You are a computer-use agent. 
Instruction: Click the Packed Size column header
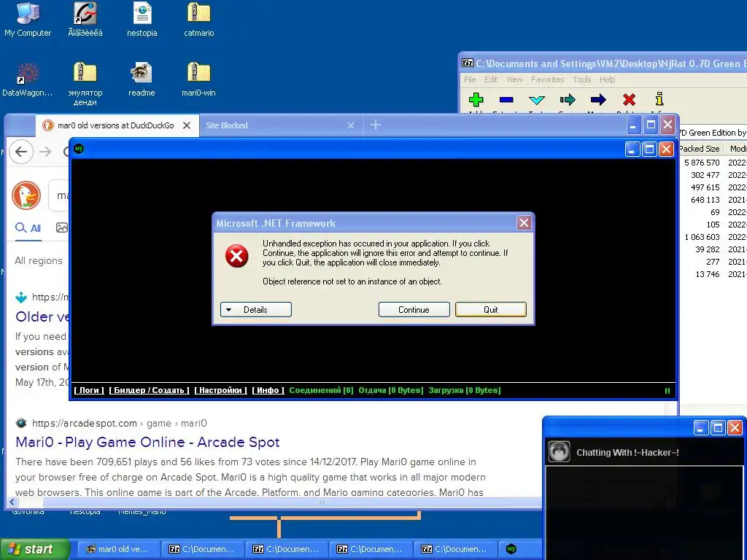(x=700, y=149)
